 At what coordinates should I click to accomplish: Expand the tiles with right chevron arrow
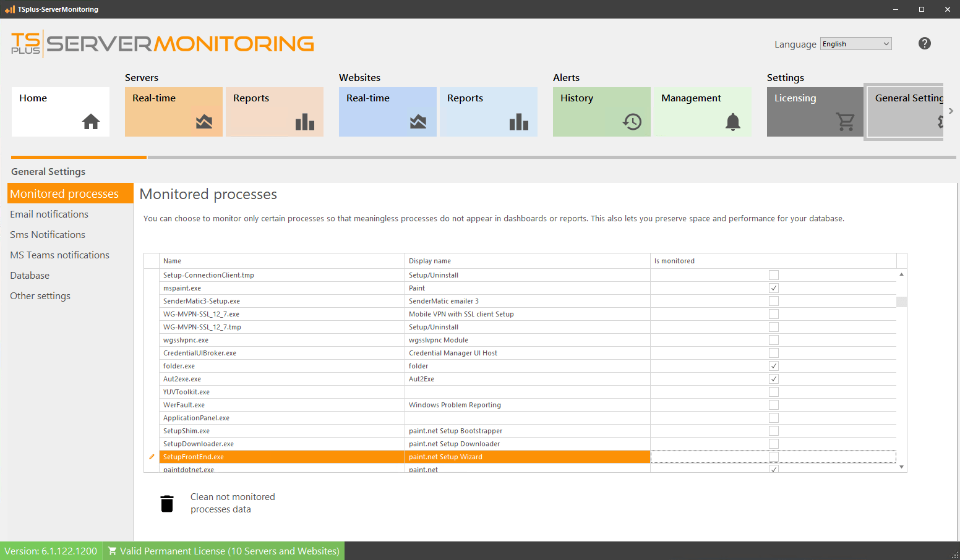click(951, 111)
